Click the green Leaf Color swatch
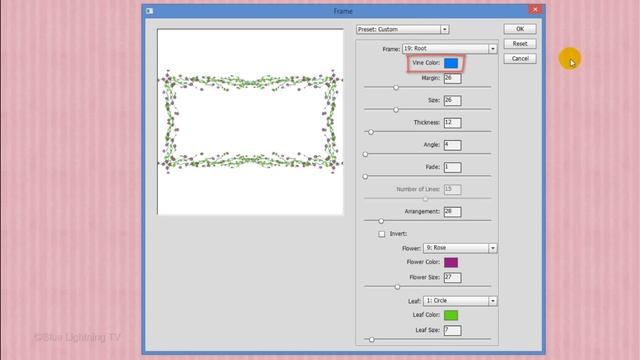The width and height of the screenshot is (640, 360). tap(451, 315)
